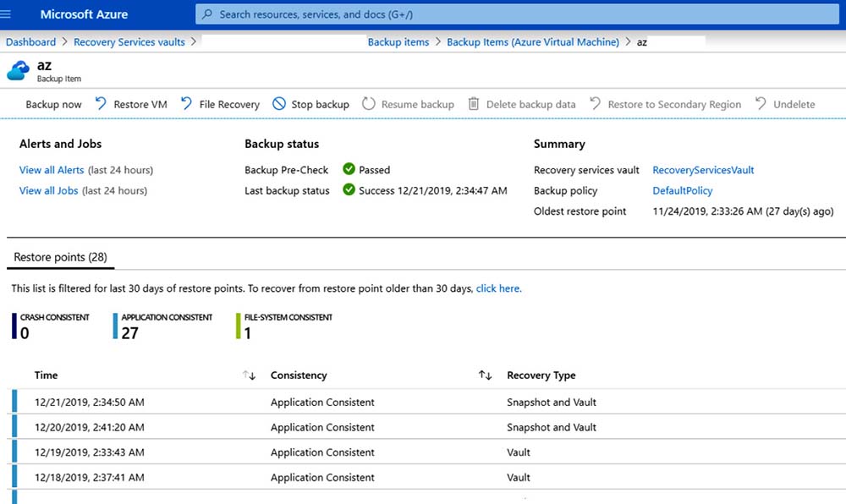Image resolution: width=846 pixels, height=504 pixels.
Task: Click the Resume backup icon
Action: point(369,104)
